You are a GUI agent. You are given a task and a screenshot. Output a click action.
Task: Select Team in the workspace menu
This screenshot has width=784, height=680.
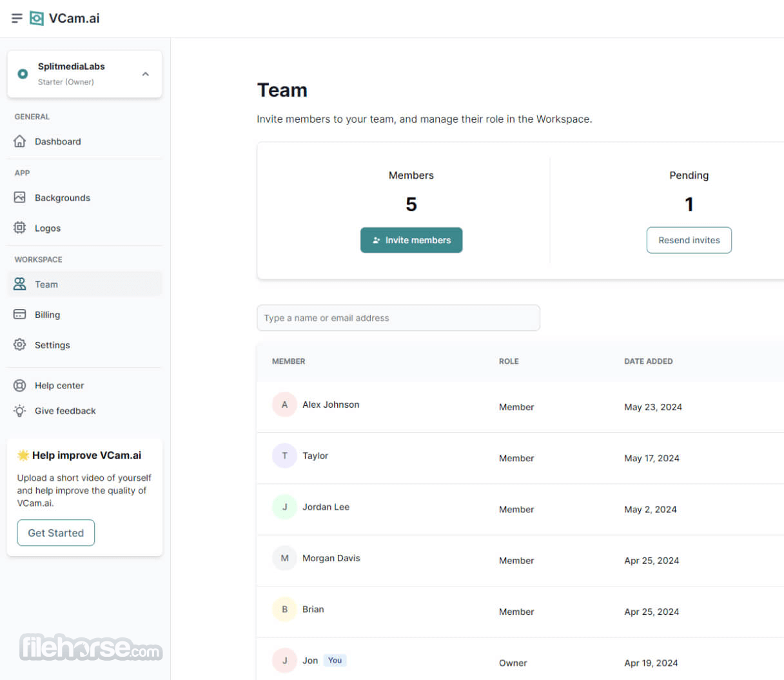84,284
